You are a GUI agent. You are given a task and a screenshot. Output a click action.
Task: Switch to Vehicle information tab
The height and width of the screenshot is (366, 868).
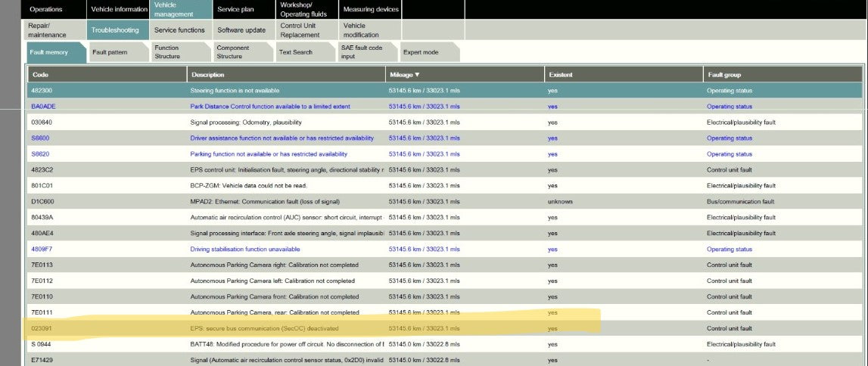[118, 10]
